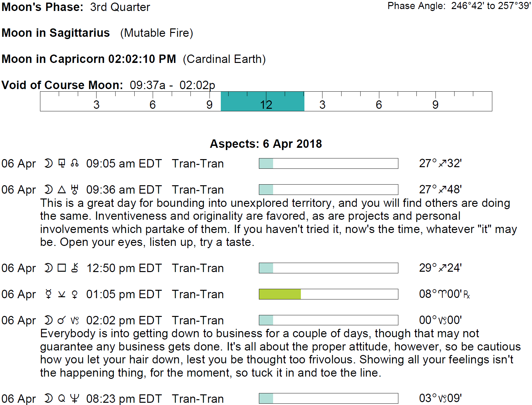Click the green strength bar for Mercury-Venus aspect
Viewport: 532px width, 405px height.
[280, 294]
